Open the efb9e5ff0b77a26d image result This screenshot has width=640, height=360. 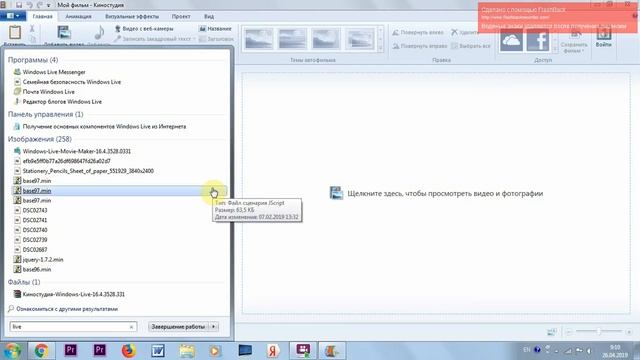click(62, 161)
